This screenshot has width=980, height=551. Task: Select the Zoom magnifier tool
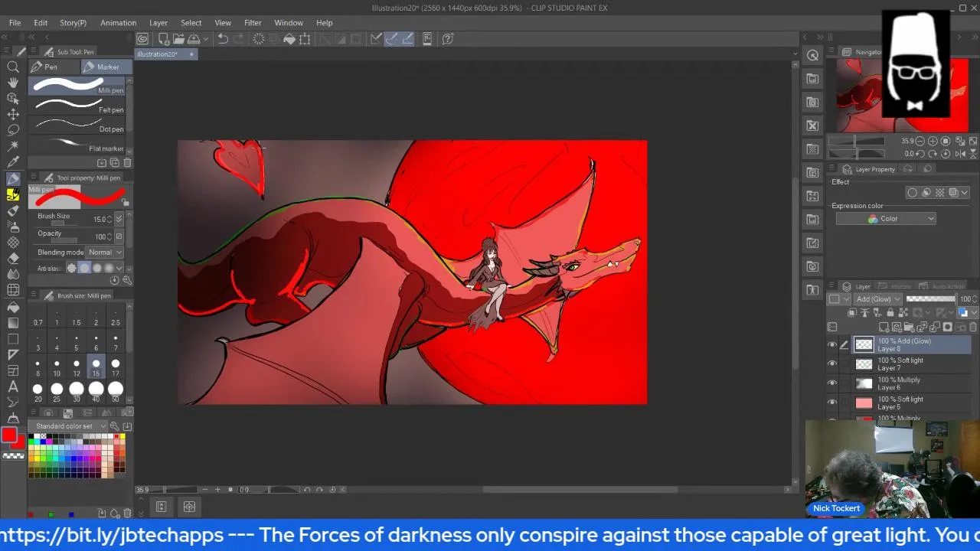[x=13, y=67]
